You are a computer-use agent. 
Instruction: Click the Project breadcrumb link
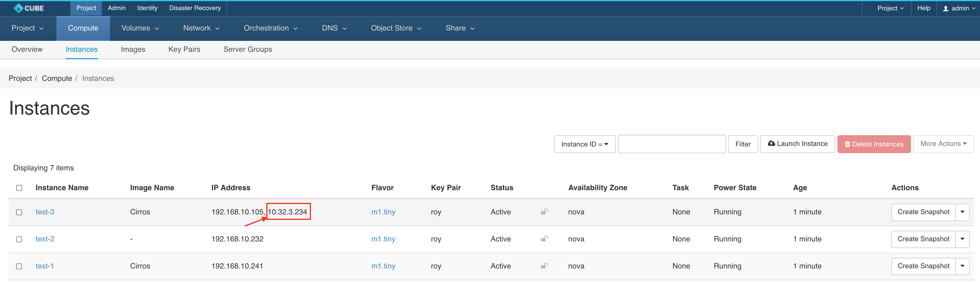coord(20,78)
